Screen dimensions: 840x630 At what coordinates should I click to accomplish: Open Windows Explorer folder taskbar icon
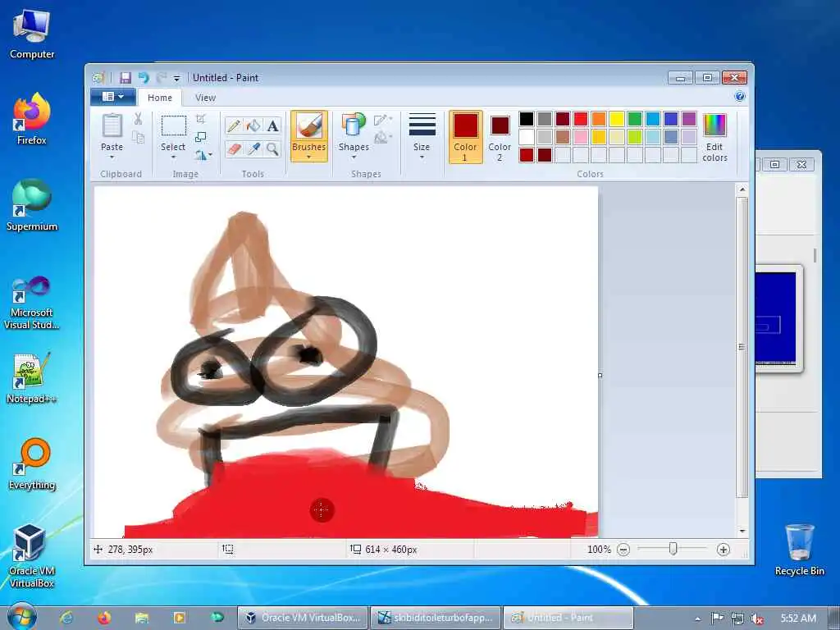(x=141, y=618)
